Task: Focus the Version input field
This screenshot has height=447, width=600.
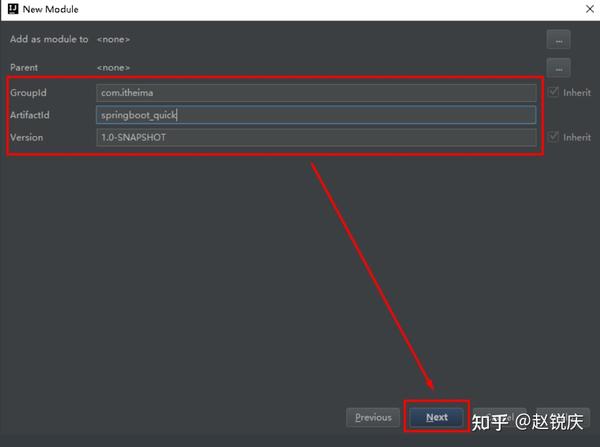Action: point(316,137)
